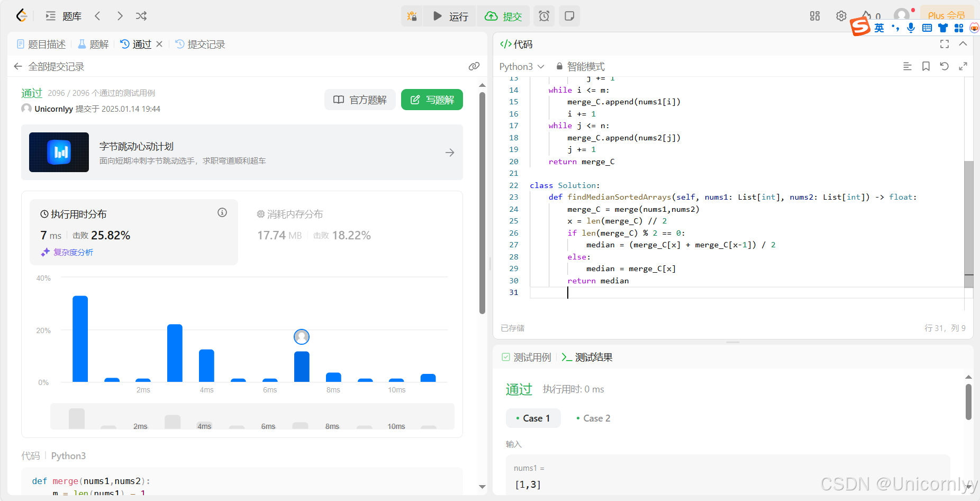Click the left panel vertical scrollbar

(482, 203)
